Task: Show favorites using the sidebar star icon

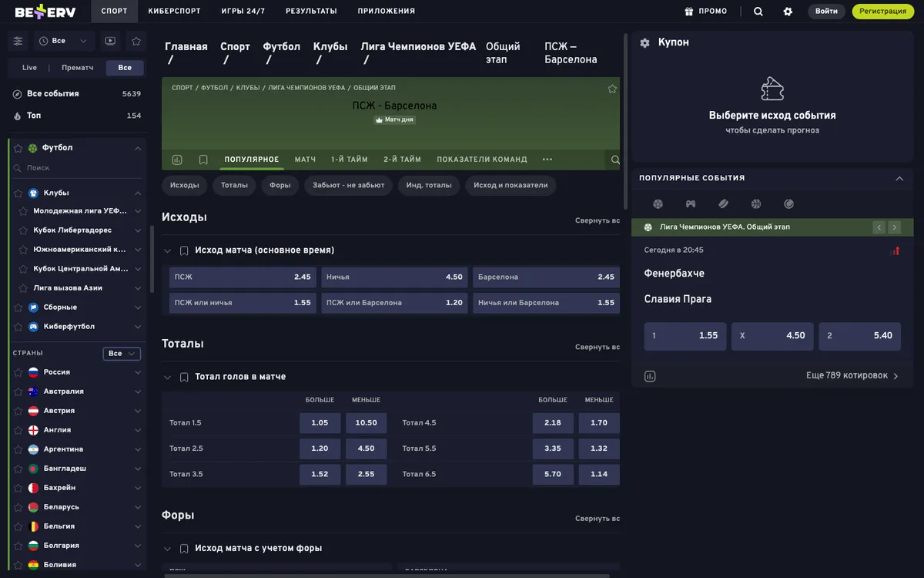Action: coord(136,41)
